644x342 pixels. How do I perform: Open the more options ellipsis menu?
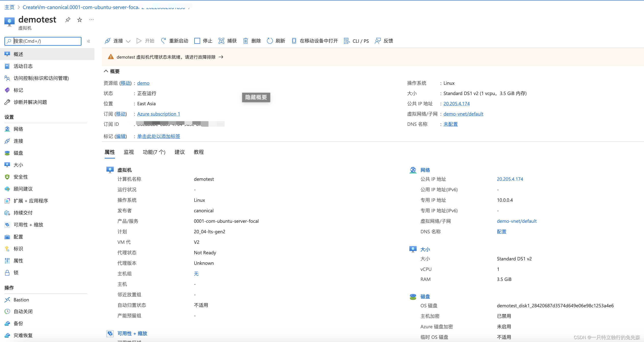click(92, 20)
